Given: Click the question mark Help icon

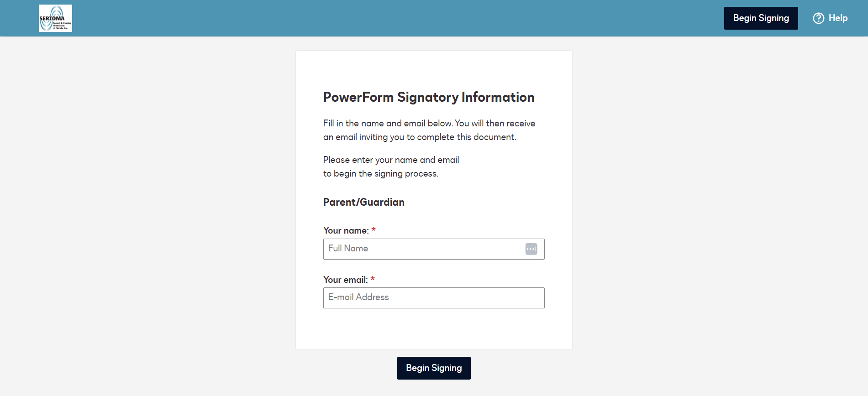Looking at the screenshot, I should (819, 18).
